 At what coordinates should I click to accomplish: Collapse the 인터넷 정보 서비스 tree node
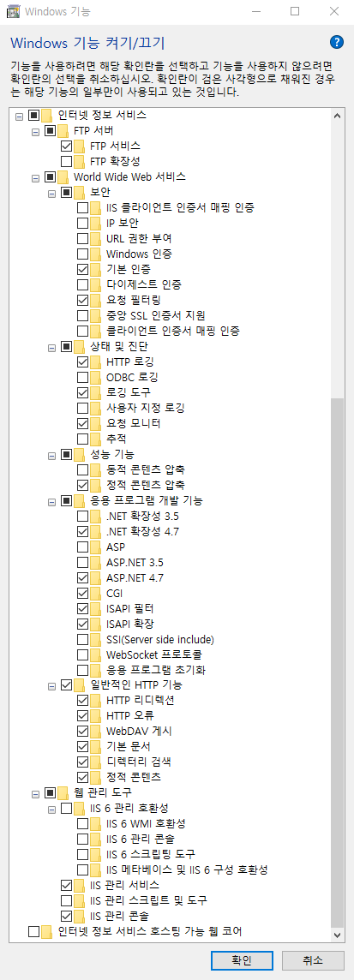pyautogui.click(x=19, y=116)
